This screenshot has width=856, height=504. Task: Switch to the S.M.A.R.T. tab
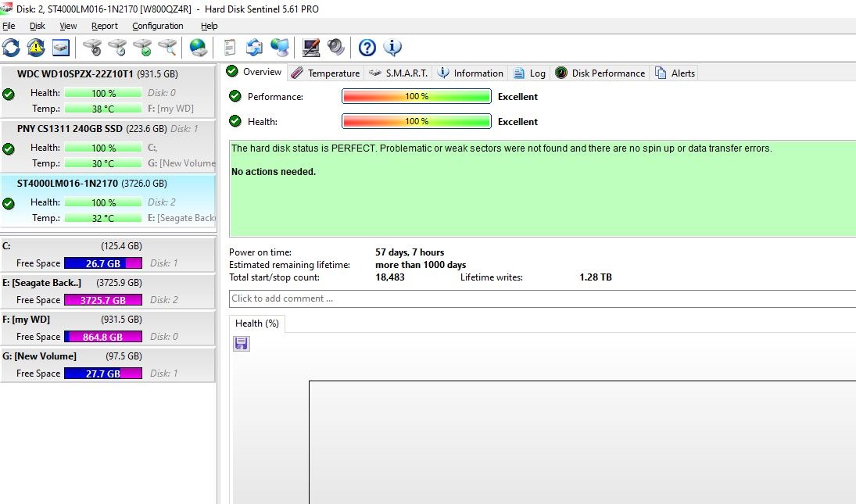point(398,73)
